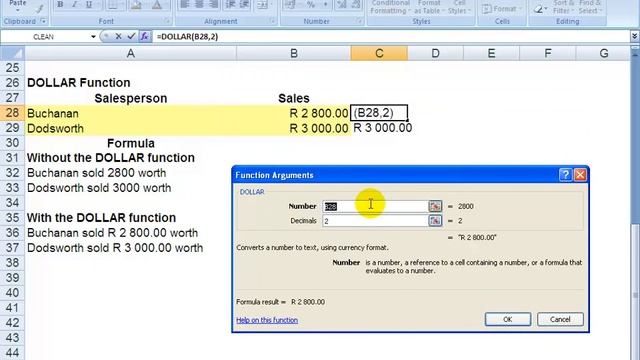
Task: Select column D header
Action: 436,53
